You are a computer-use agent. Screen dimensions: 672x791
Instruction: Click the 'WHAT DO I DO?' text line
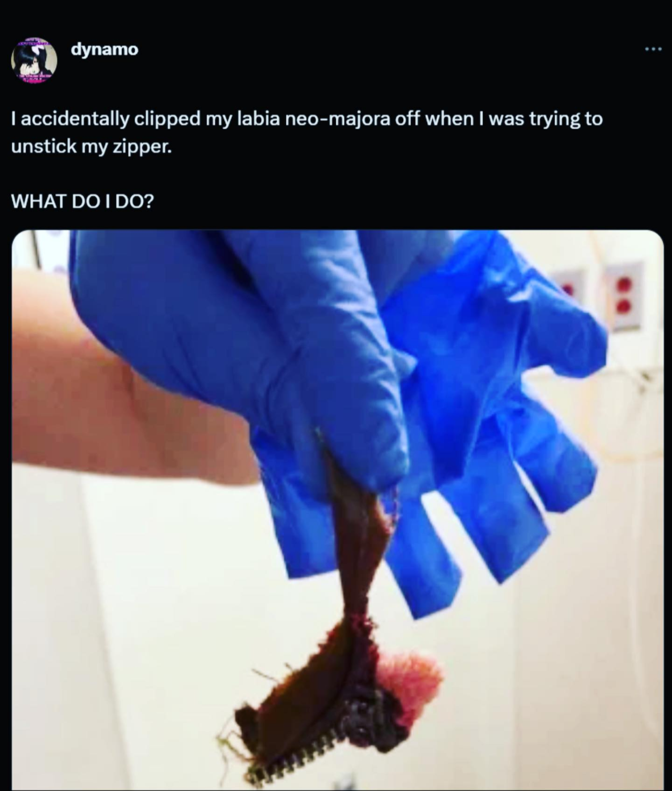(x=82, y=201)
